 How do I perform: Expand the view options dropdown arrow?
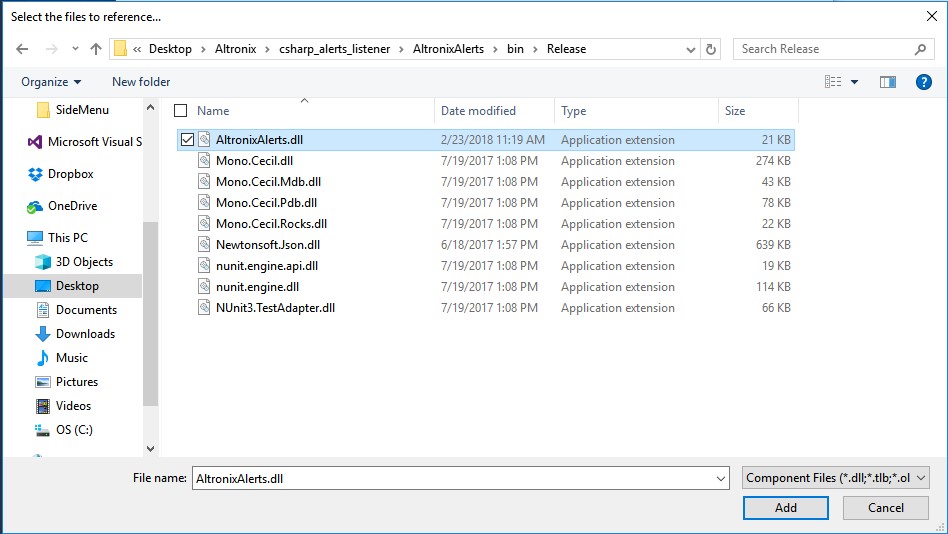point(854,82)
